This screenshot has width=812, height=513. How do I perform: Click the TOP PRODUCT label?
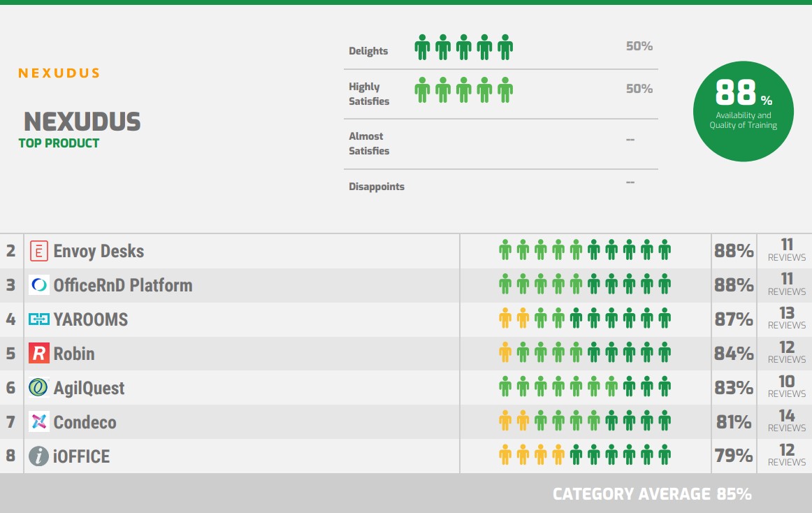coord(59,143)
